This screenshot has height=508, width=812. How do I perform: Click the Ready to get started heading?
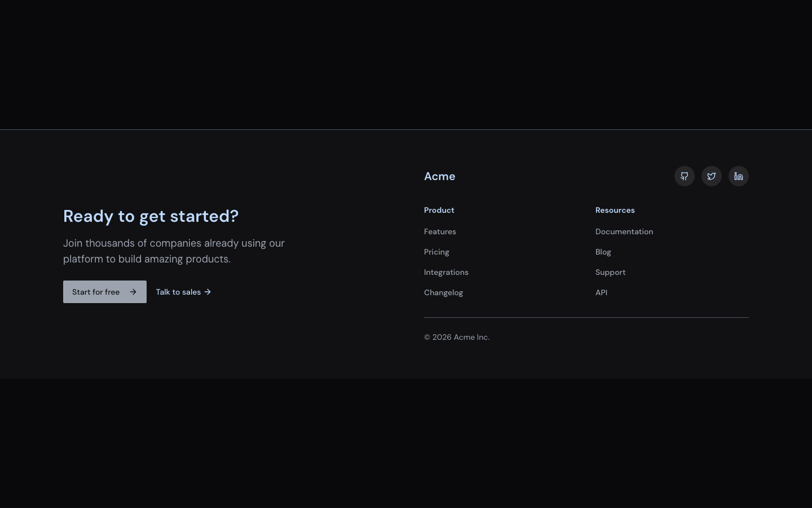[151, 216]
